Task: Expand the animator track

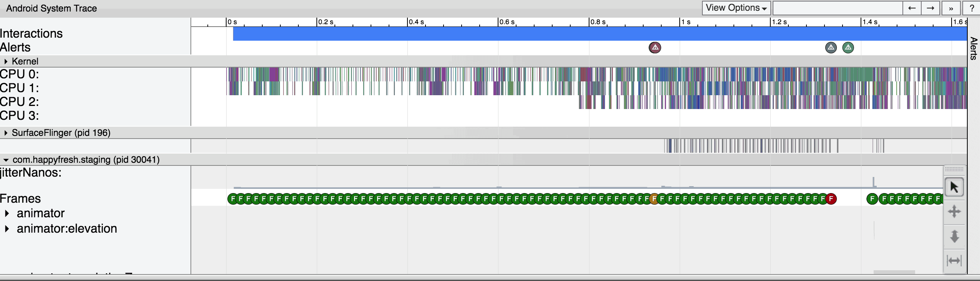Action: (x=7, y=213)
